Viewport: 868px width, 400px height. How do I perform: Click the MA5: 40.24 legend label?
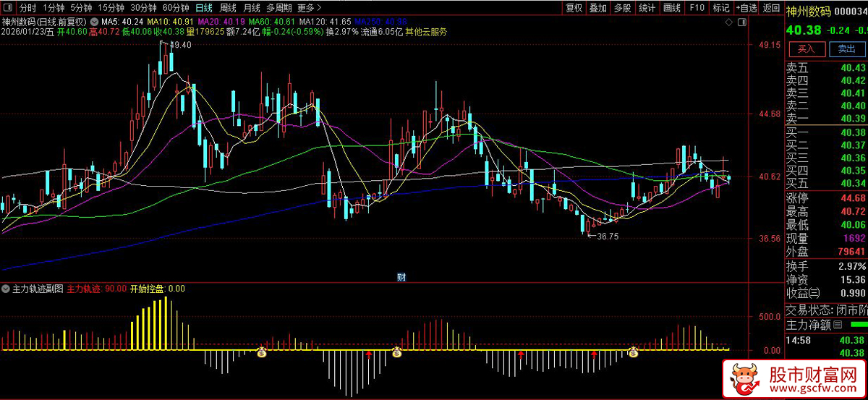tap(122, 22)
